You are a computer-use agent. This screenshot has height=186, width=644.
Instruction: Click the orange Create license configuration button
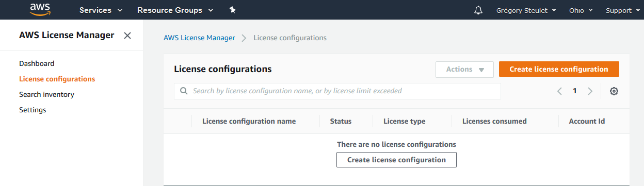(559, 69)
